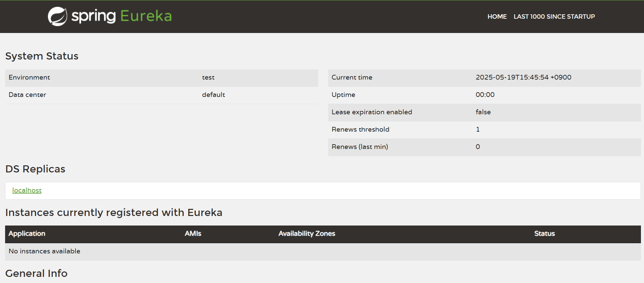Click the 'test' environment value
Screen dimensions: 644x283
pos(208,77)
